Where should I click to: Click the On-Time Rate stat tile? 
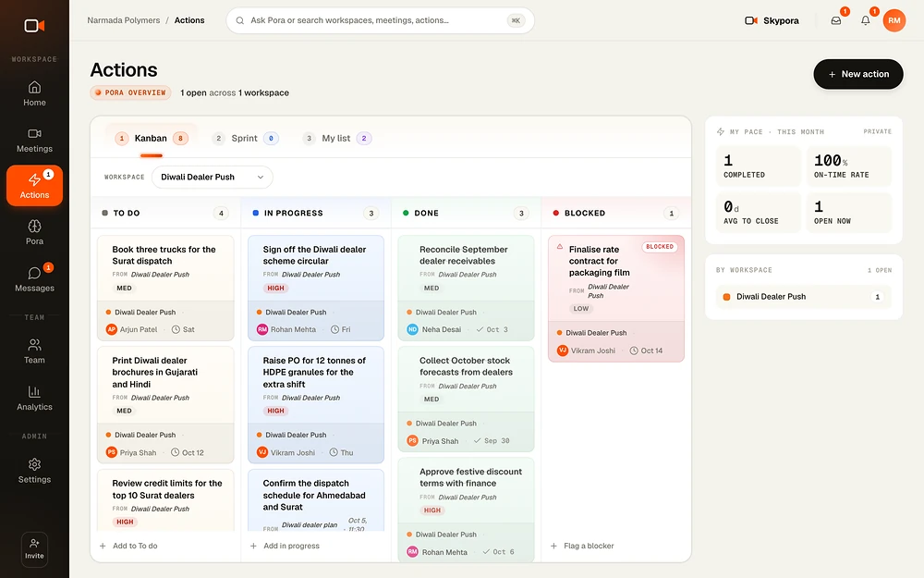[x=849, y=166]
